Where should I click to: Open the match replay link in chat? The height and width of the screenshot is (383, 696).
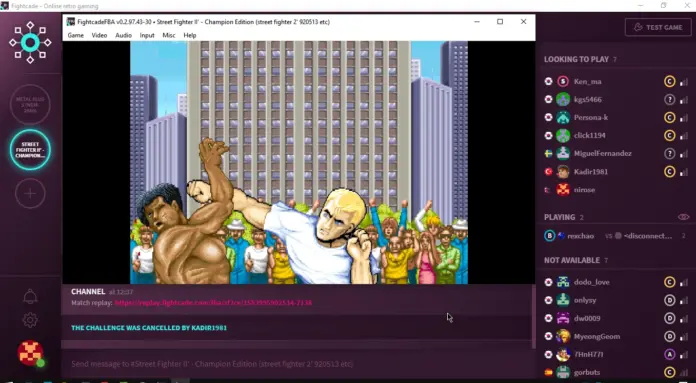(213, 303)
